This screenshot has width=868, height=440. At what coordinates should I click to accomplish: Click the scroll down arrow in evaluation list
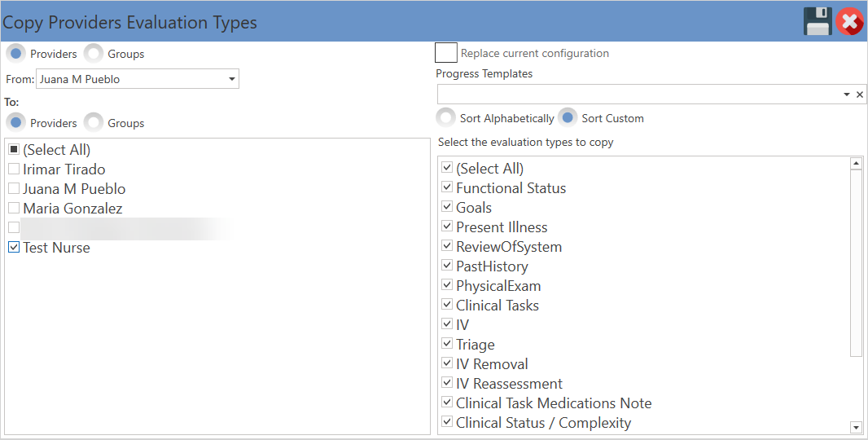856,427
